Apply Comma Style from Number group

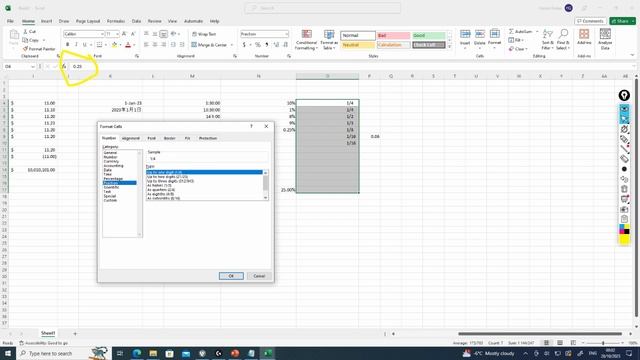point(267,45)
